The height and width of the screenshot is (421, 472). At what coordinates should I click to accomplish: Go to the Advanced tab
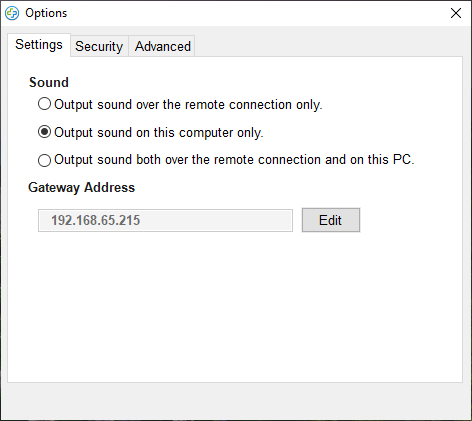(162, 46)
